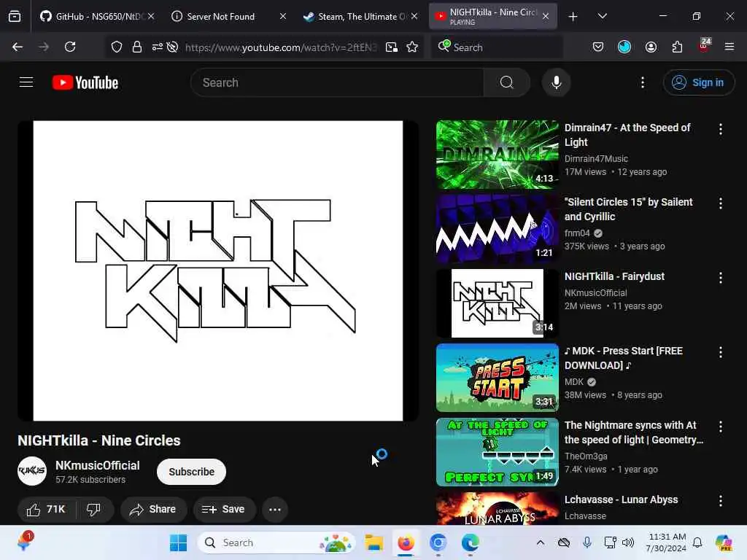Open Lchavasse Lunar Abyss title link

(x=622, y=499)
